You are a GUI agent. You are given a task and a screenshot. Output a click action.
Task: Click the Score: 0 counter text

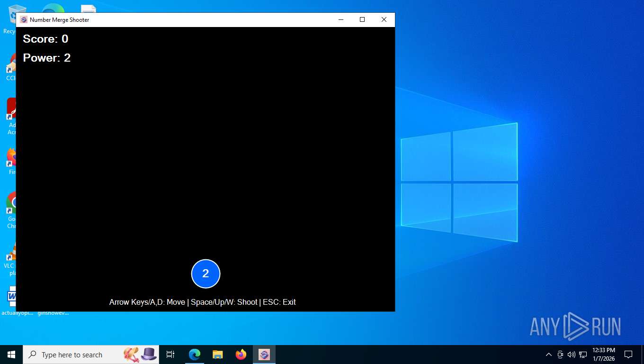[45, 39]
